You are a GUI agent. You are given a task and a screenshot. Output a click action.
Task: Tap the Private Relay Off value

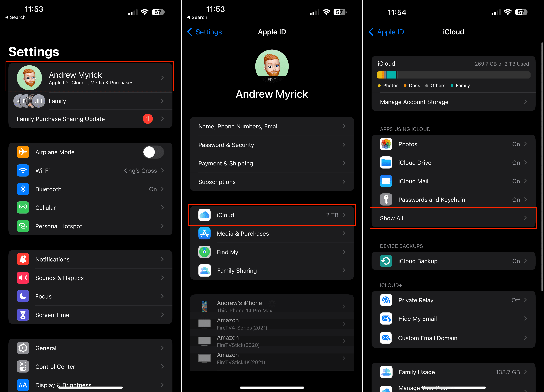pyautogui.click(x=516, y=300)
